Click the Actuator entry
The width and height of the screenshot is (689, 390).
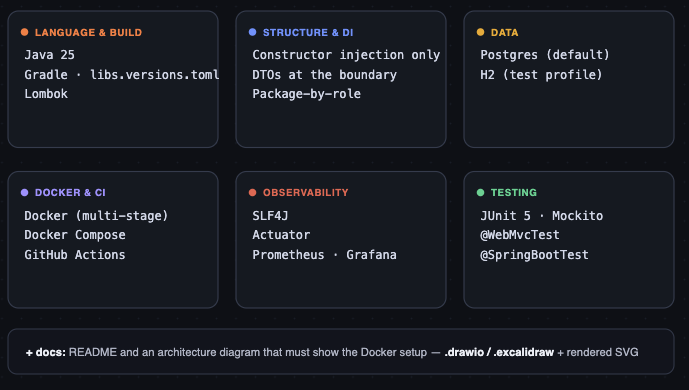point(281,235)
